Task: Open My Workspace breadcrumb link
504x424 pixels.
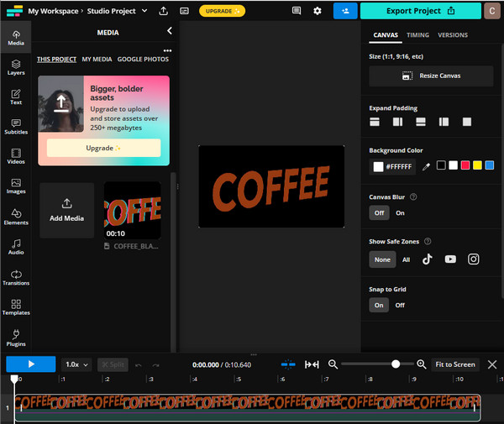Action: pos(53,11)
